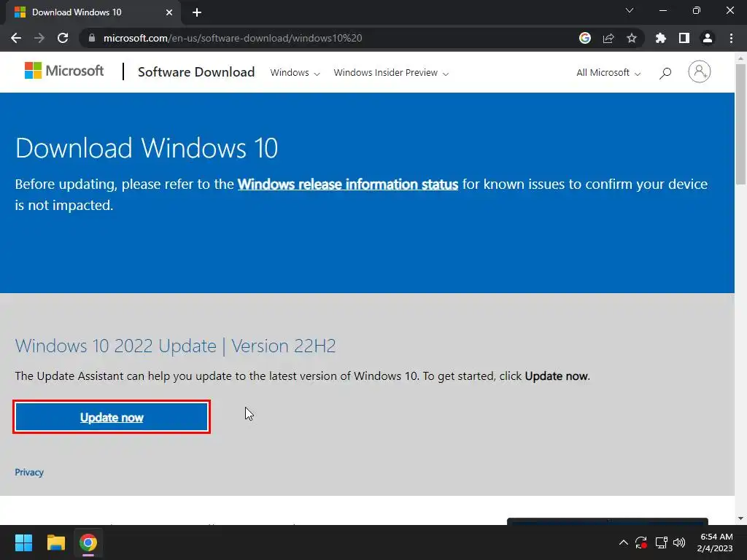The height and width of the screenshot is (560, 747).
Task: Select the Download Windows 10 browser tab
Action: click(x=93, y=12)
